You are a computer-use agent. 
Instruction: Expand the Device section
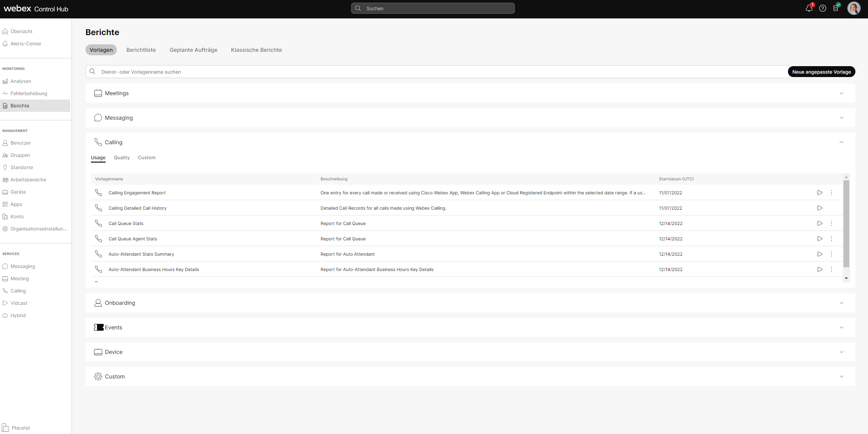841,352
